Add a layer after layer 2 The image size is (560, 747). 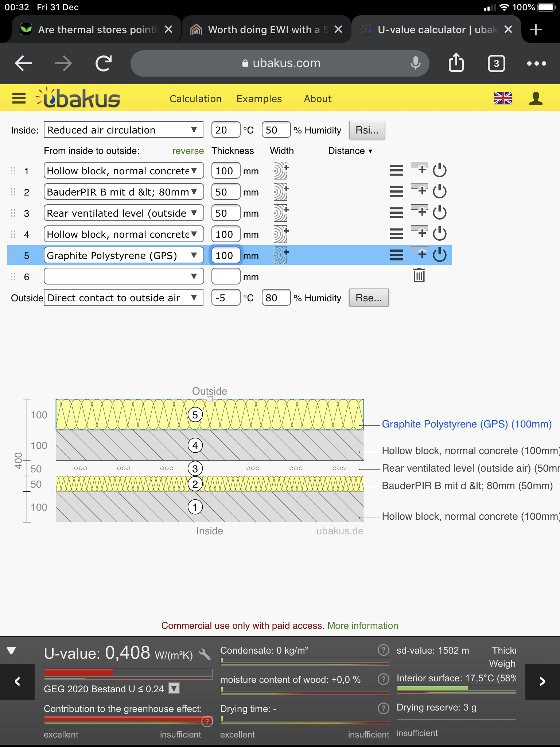pyautogui.click(x=419, y=190)
